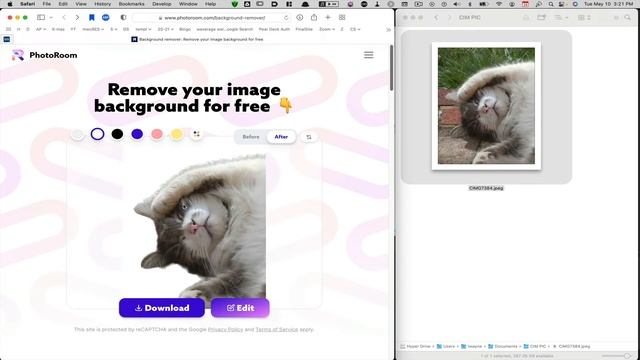Click the selected jpeg file name in Finder
This screenshot has height=360, width=640.
tap(486, 188)
